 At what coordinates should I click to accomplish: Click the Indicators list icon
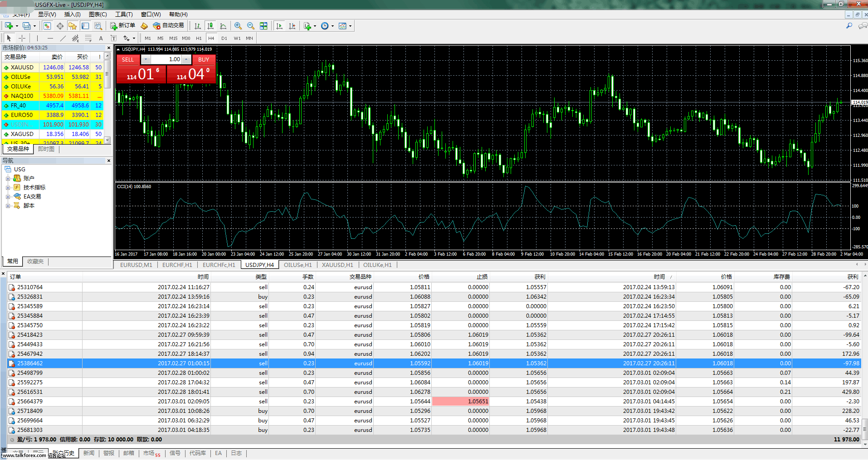[x=307, y=26]
